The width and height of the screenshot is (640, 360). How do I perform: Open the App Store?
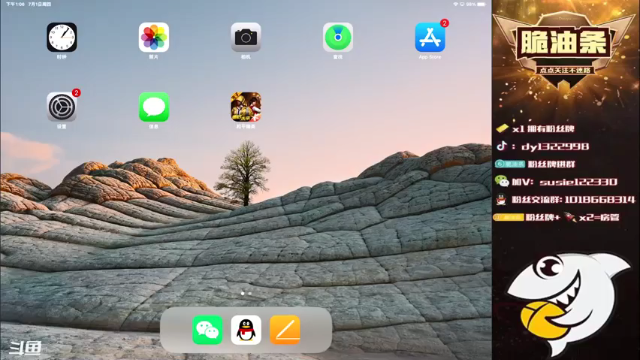point(430,37)
